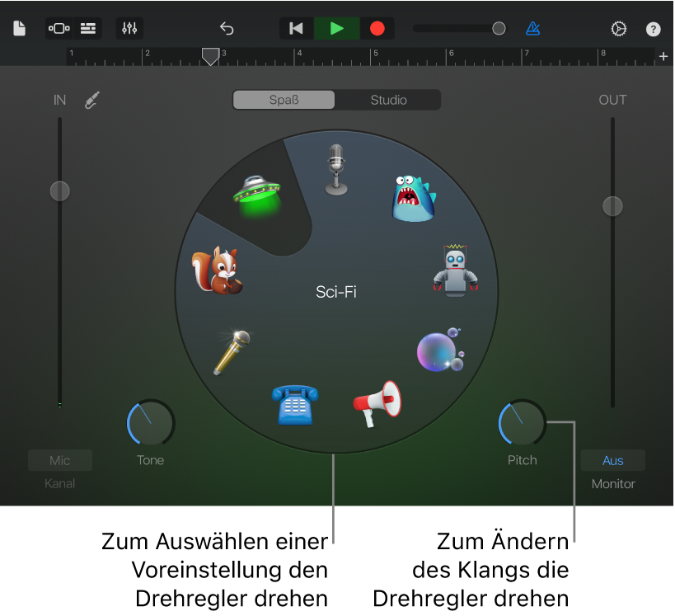Show the mixer controls panel
Screen dimensions: 675x616
pyautogui.click(x=87, y=28)
